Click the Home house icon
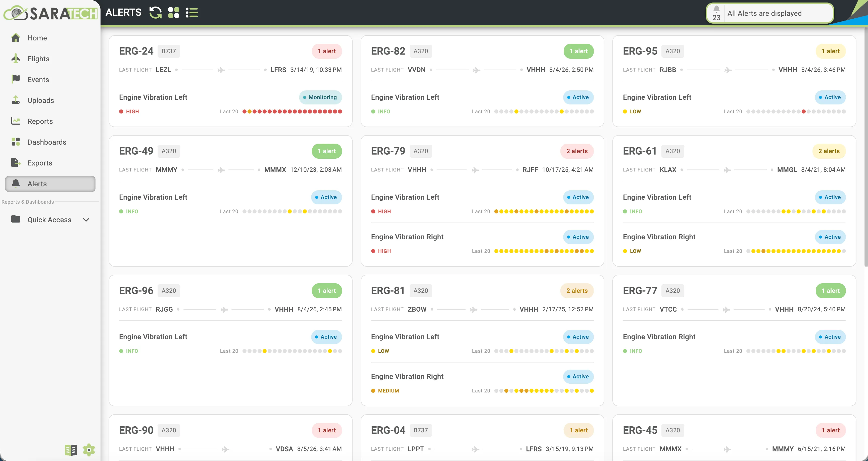Image resolution: width=868 pixels, height=461 pixels. point(16,37)
